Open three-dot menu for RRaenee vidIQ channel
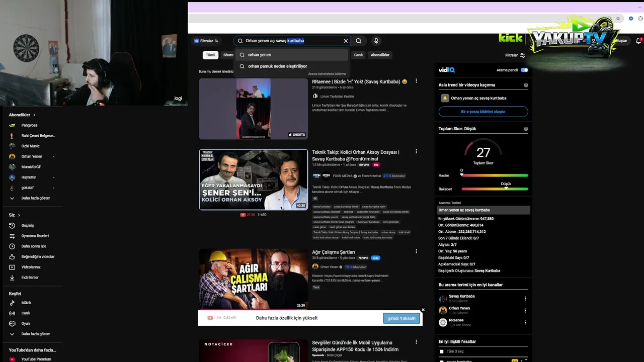644x362 pixels. (525, 322)
